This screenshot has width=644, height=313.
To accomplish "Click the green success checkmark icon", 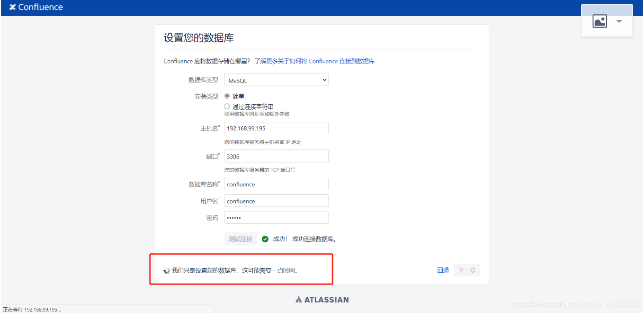I will coord(265,239).
